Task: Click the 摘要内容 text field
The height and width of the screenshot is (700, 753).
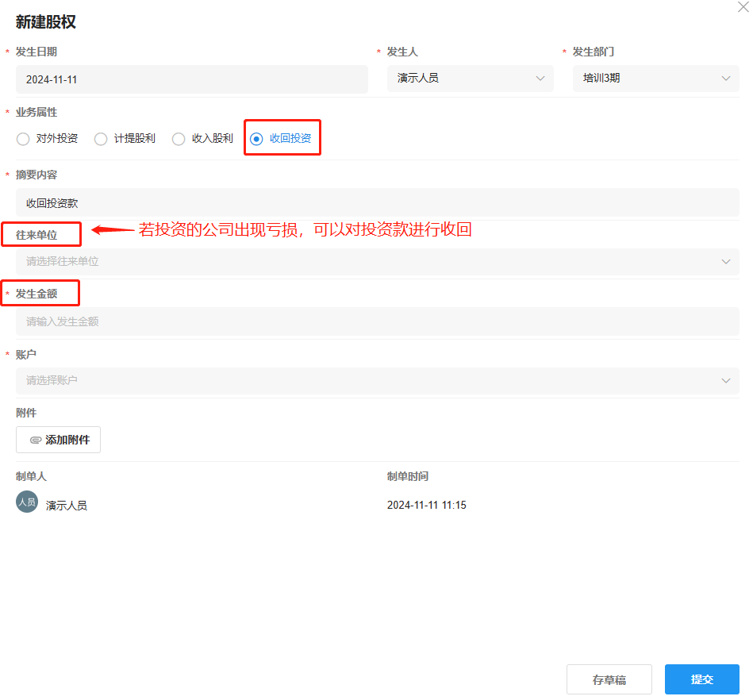Action: coord(377,203)
